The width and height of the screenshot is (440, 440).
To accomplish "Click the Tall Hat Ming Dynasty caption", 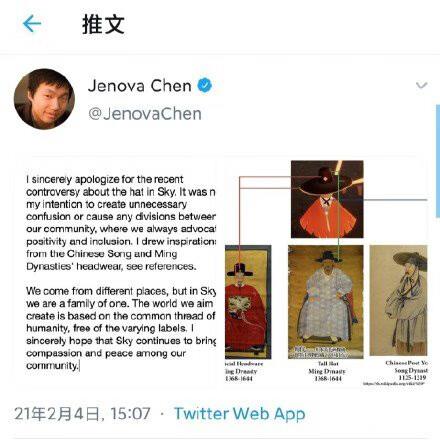I will [x=328, y=371].
